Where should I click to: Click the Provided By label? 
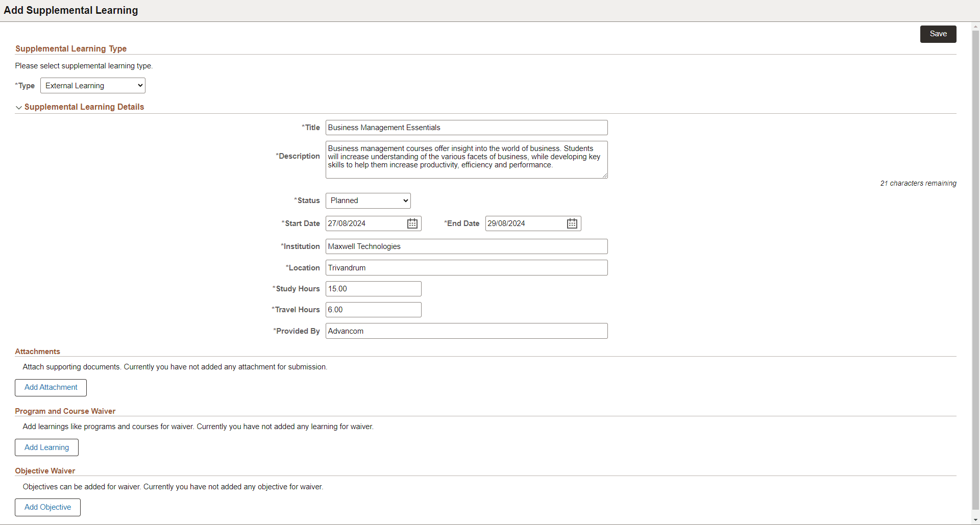coord(297,331)
